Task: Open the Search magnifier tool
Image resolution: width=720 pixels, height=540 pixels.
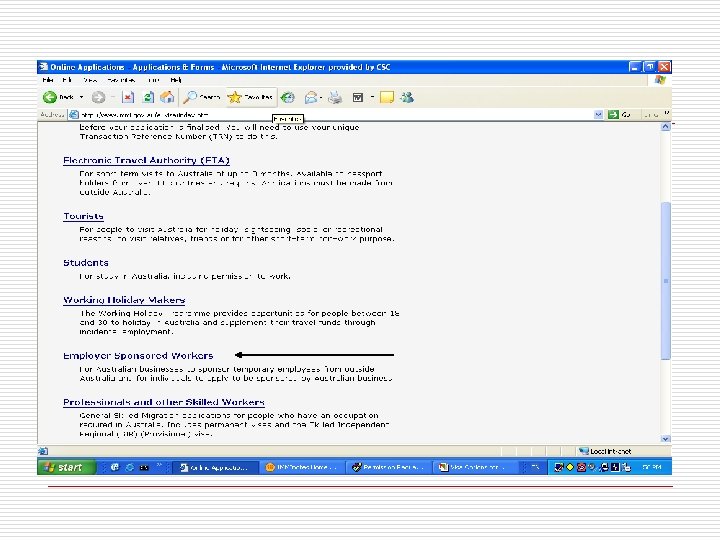Action: click(201, 97)
